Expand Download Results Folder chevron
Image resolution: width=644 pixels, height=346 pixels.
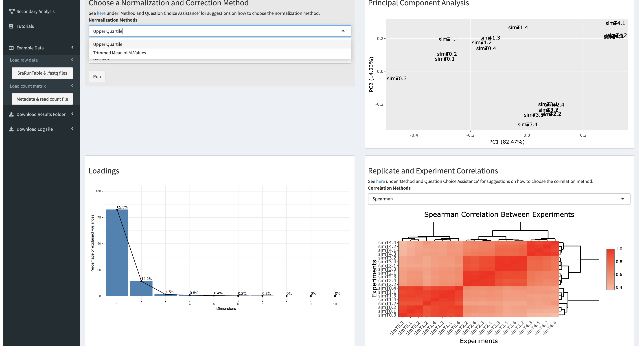[x=72, y=114]
